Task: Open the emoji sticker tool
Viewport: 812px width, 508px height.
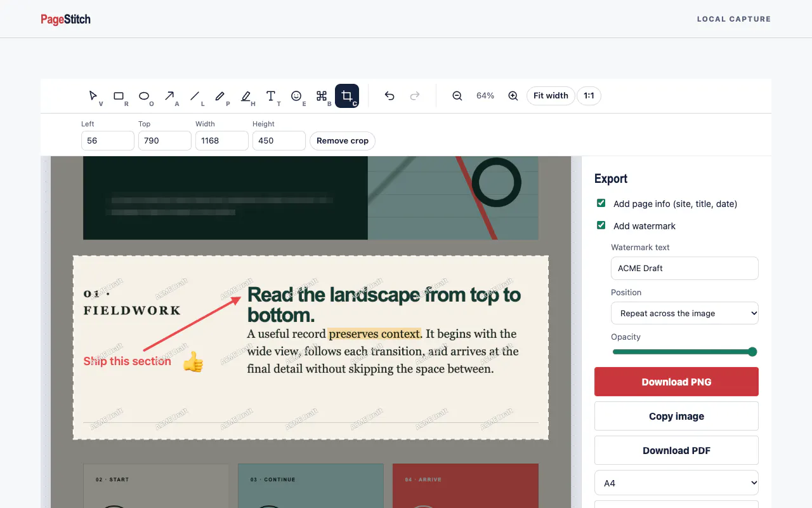Action: click(x=296, y=96)
